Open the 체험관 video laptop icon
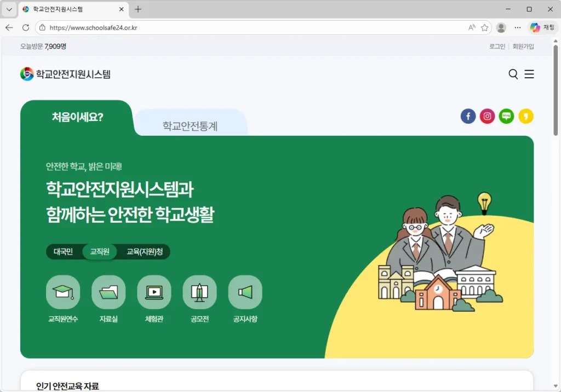The height and width of the screenshot is (392, 561). (x=154, y=292)
